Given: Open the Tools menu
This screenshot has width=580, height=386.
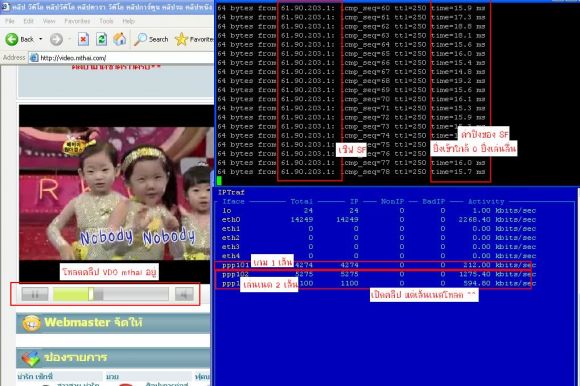Looking at the screenshot, I should [x=106, y=21].
